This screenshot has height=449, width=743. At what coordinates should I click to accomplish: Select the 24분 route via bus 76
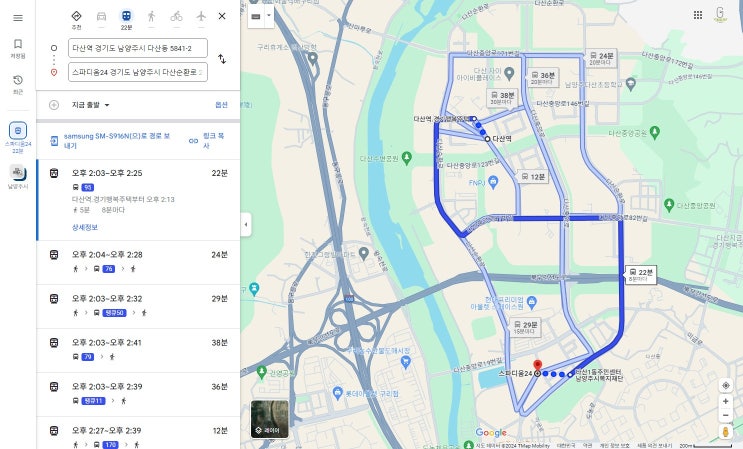pyautogui.click(x=138, y=262)
